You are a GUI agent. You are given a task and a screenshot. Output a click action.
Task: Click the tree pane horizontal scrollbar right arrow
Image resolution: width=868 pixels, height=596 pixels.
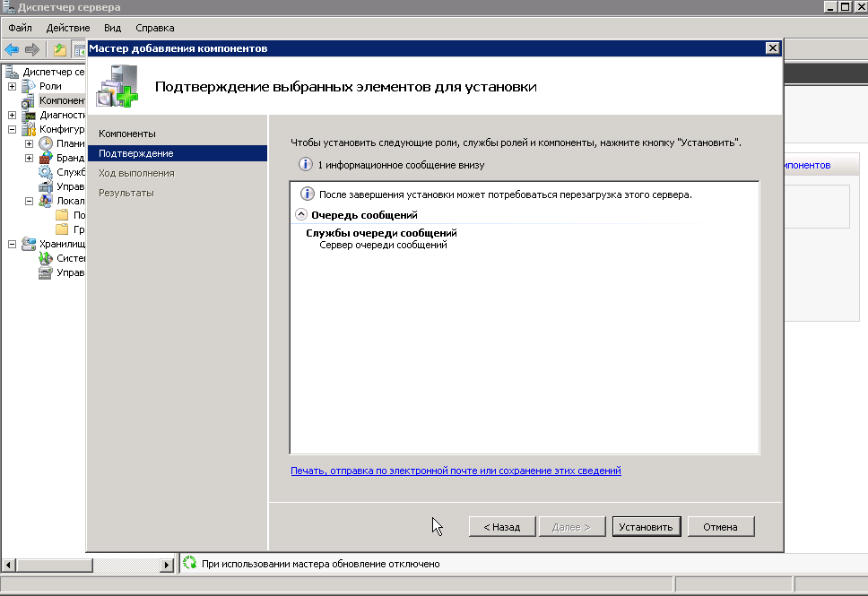(x=167, y=566)
